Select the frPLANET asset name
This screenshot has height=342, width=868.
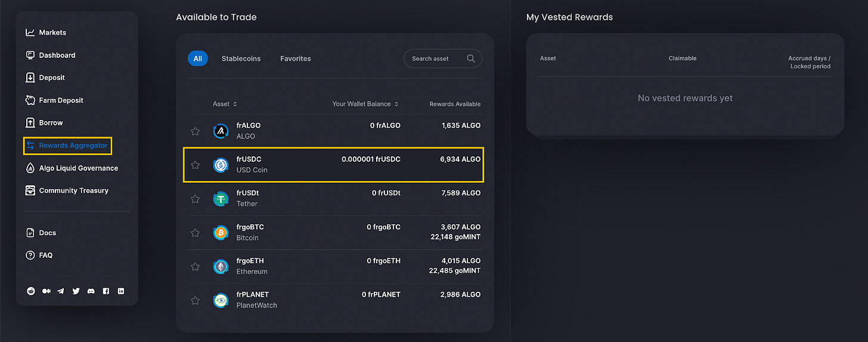[253, 294]
